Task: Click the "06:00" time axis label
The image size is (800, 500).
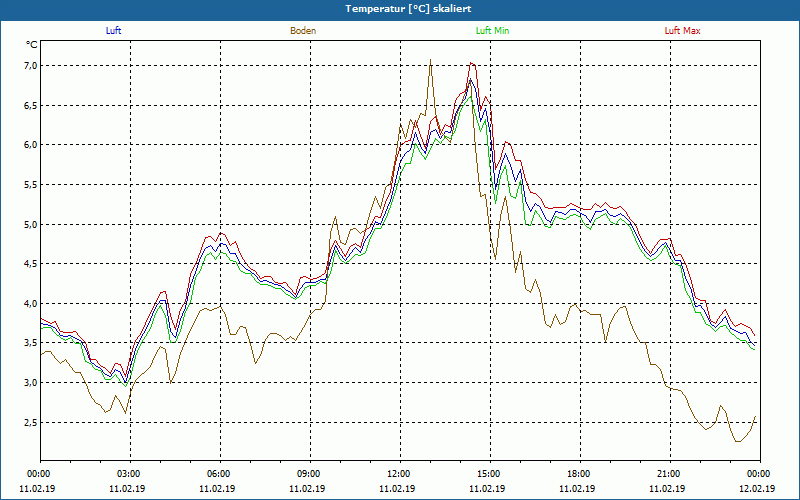Action: point(217,474)
